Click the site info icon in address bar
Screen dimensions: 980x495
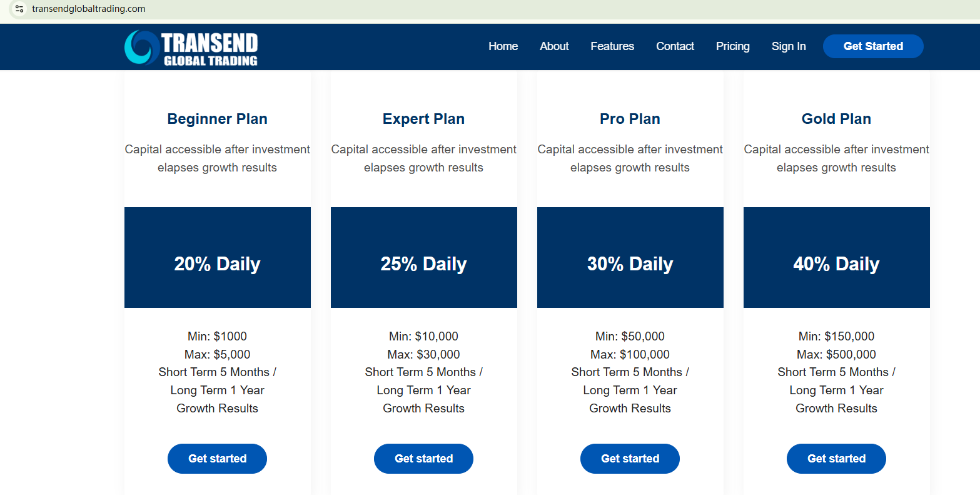19,9
